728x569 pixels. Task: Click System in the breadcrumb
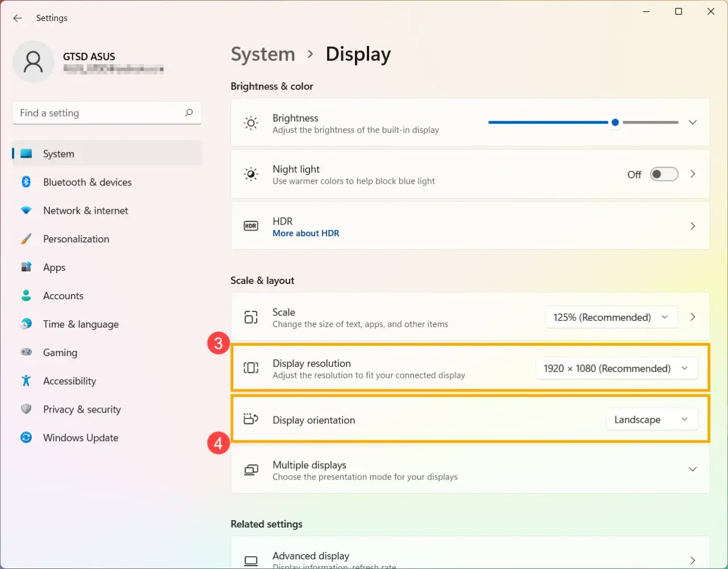tap(263, 54)
